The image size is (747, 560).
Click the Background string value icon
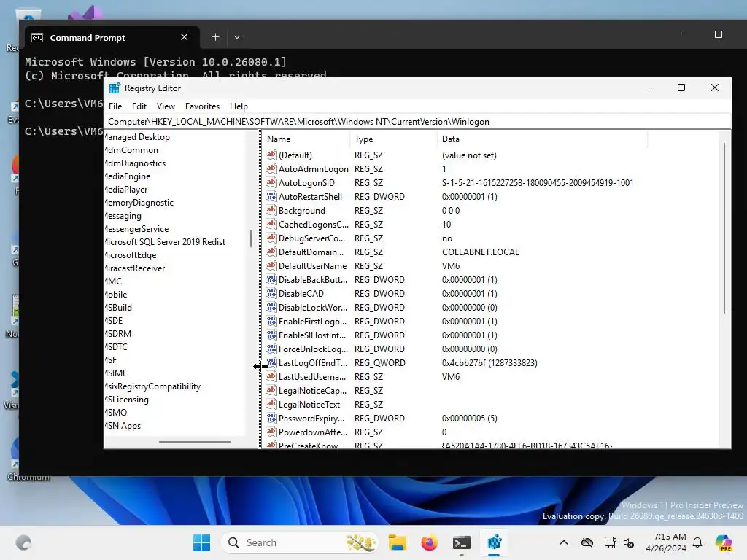[271, 210]
